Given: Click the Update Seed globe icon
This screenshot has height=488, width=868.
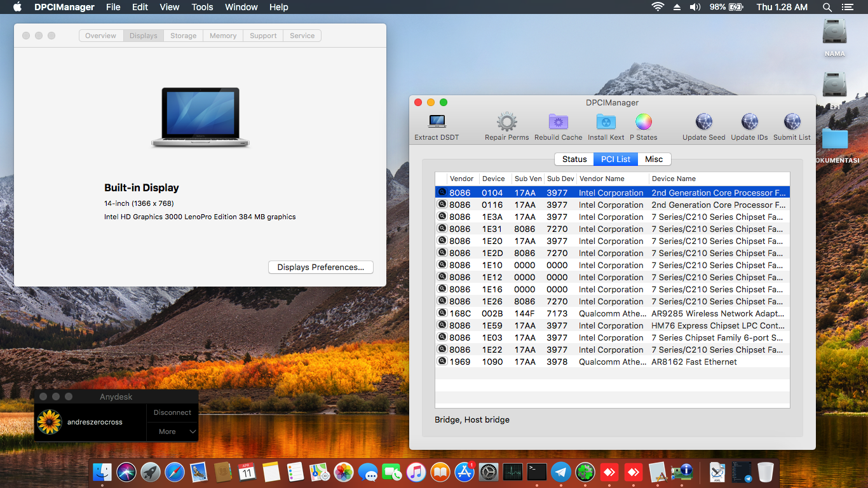Looking at the screenshot, I should 703,121.
